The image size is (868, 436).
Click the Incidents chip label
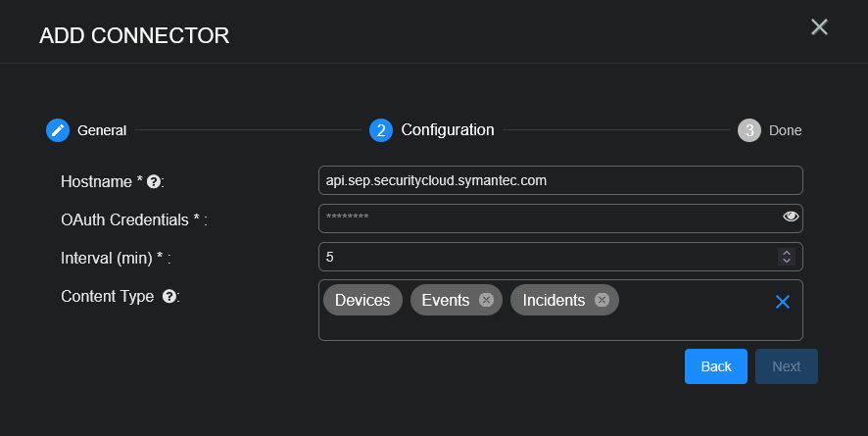[554, 301]
